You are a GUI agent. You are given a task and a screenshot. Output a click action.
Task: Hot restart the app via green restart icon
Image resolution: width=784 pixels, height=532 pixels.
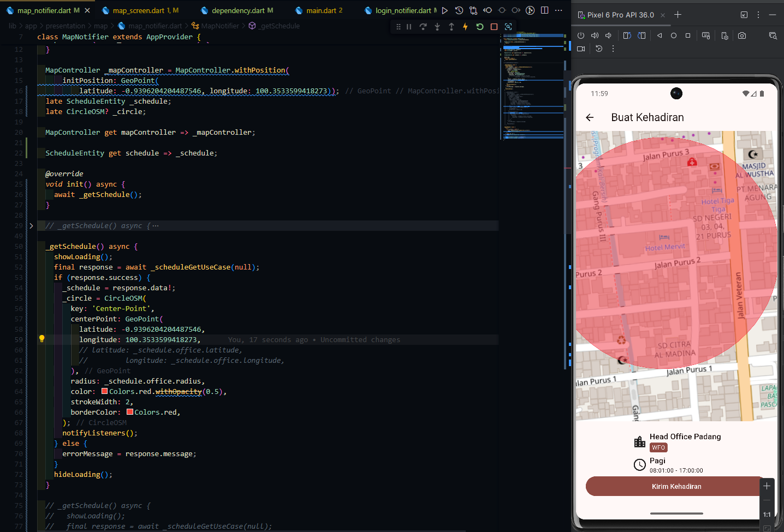[x=479, y=26]
